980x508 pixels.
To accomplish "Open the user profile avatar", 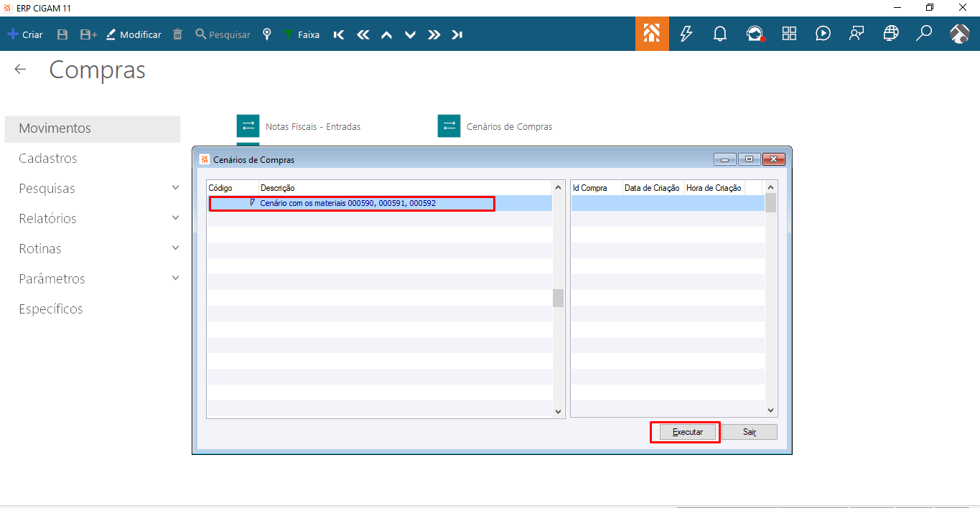I will (x=960, y=34).
